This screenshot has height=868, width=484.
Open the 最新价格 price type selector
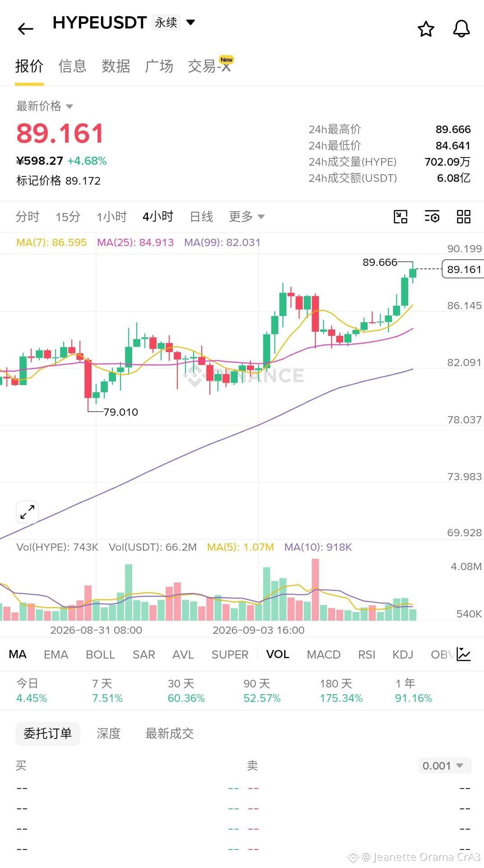point(44,106)
